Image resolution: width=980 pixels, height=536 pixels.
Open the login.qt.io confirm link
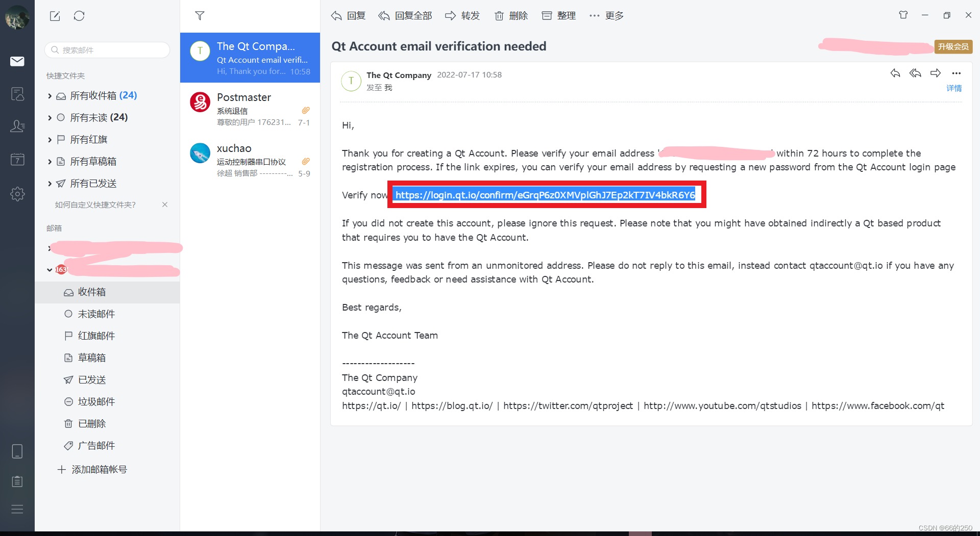(x=545, y=195)
